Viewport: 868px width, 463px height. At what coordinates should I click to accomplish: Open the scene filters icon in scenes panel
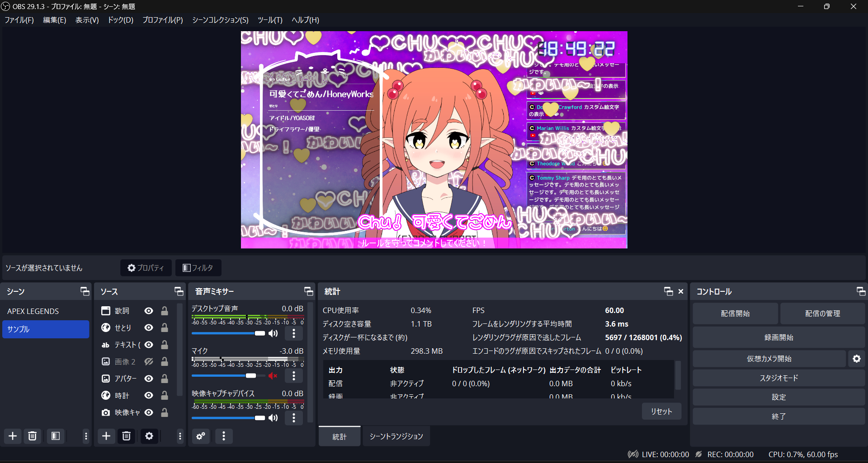click(x=55, y=436)
